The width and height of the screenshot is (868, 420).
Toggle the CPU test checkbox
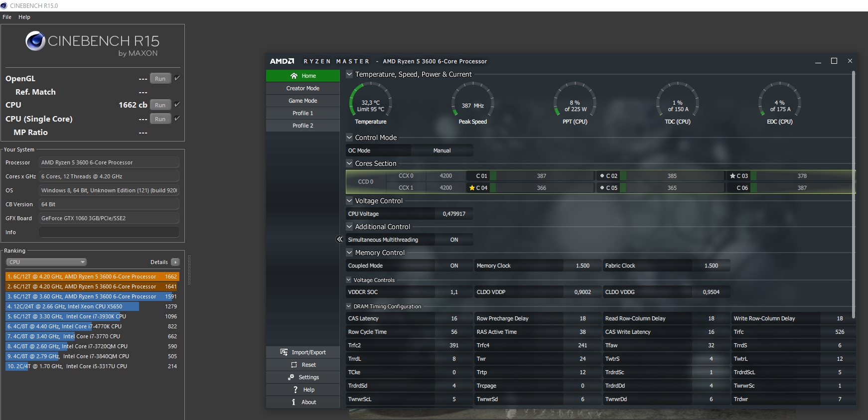tap(177, 105)
